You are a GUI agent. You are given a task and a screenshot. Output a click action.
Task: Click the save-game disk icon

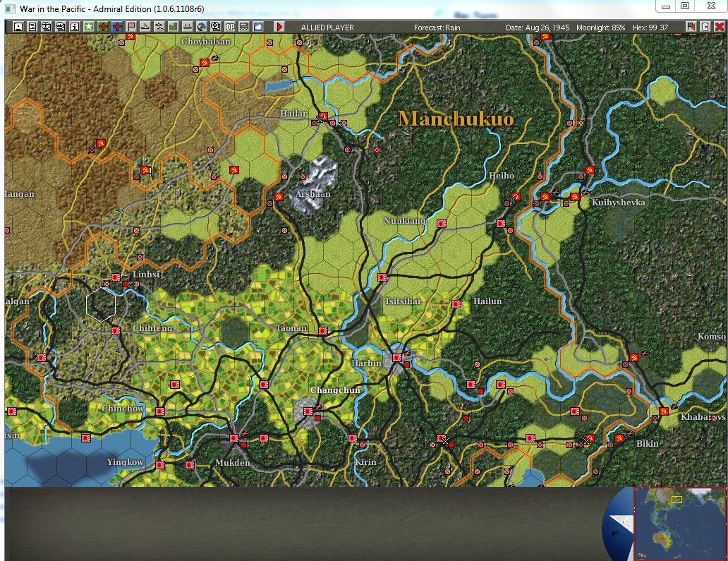pyautogui.click(x=18, y=27)
